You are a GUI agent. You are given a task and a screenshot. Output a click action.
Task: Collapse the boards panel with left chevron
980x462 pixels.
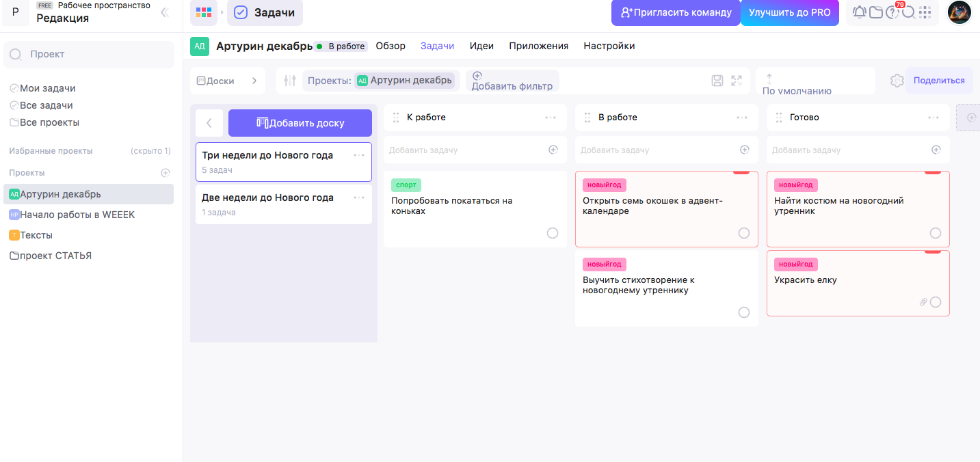[x=209, y=123]
